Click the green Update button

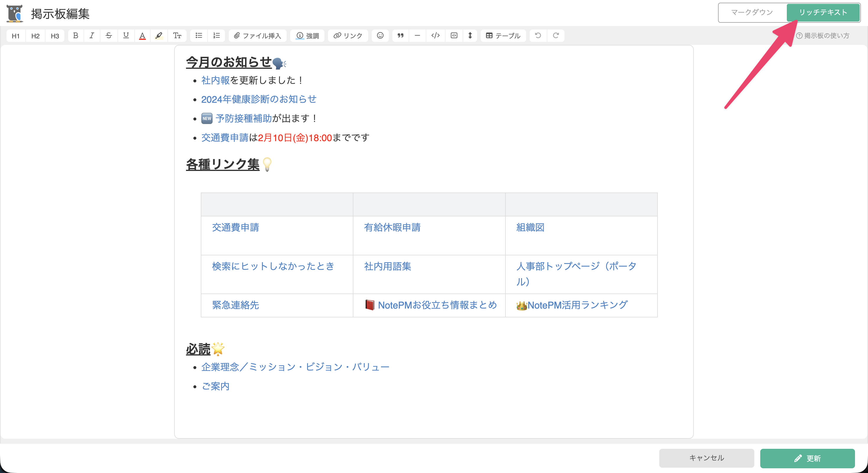tap(807, 458)
